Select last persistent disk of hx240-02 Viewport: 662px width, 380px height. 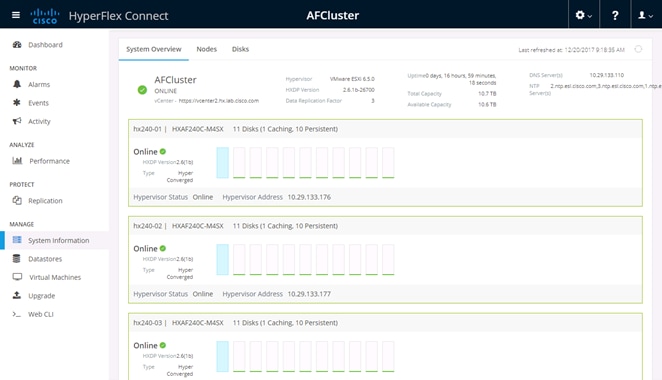tap(388, 259)
